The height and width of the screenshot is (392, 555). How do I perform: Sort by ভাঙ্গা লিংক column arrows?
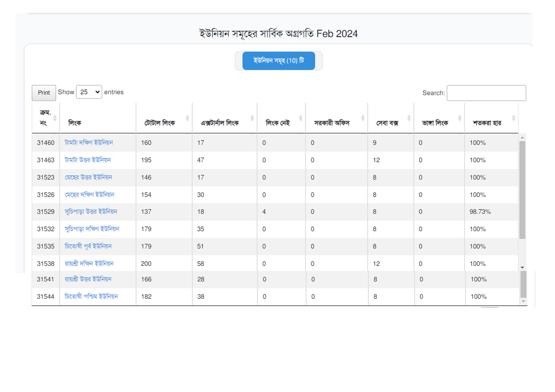[x=459, y=118]
